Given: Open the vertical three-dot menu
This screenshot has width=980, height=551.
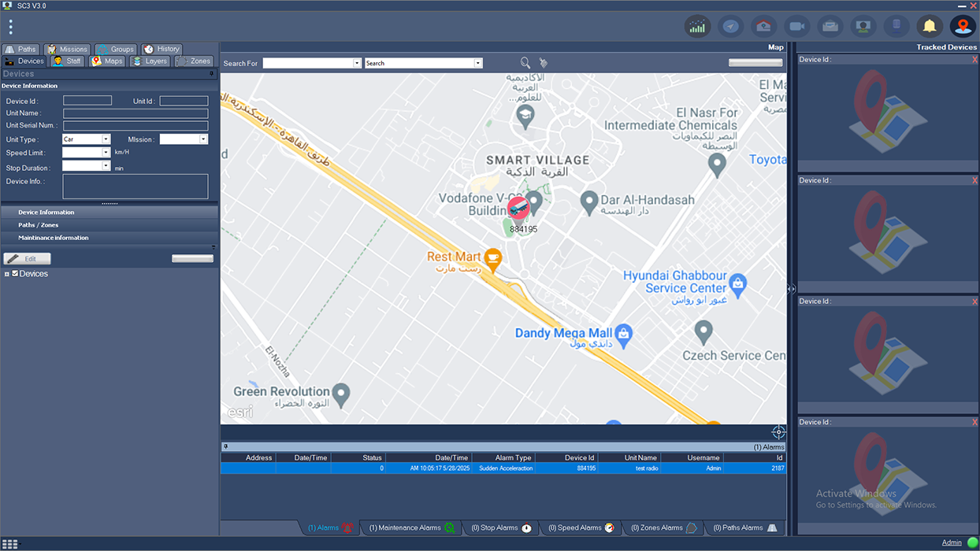Looking at the screenshot, I should pyautogui.click(x=10, y=27).
